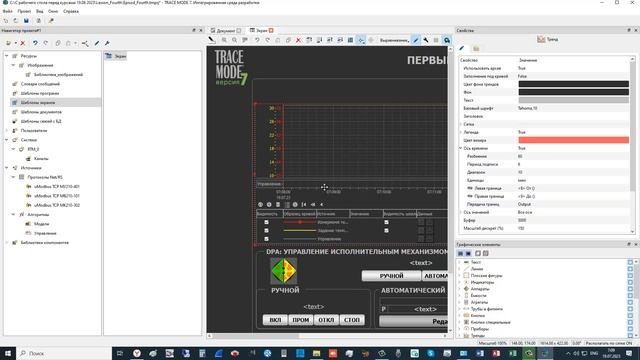Toggle the grid icon in editor toolbar
The image size is (640, 360).
pos(350,40)
